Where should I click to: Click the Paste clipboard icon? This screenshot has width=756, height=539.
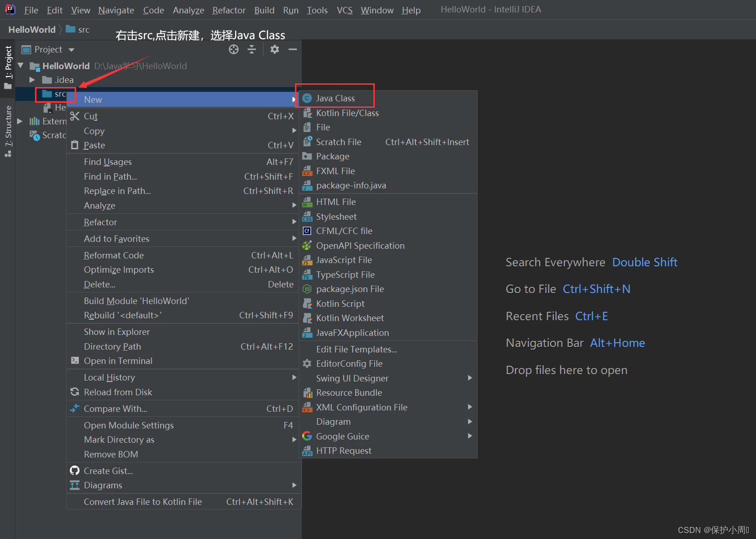(x=75, y=145)
